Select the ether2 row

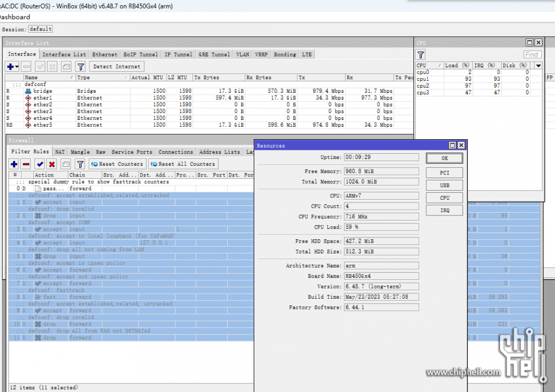point(209,105)
